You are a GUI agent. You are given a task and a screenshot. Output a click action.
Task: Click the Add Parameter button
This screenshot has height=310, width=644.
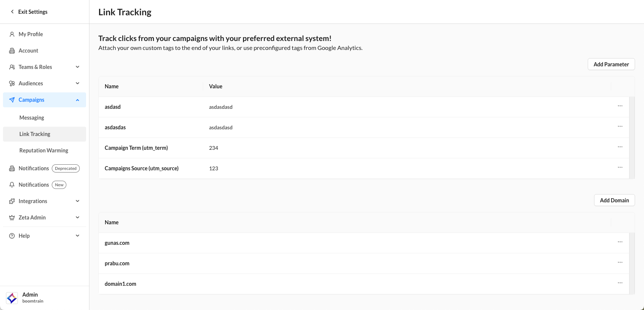point(611,64)
